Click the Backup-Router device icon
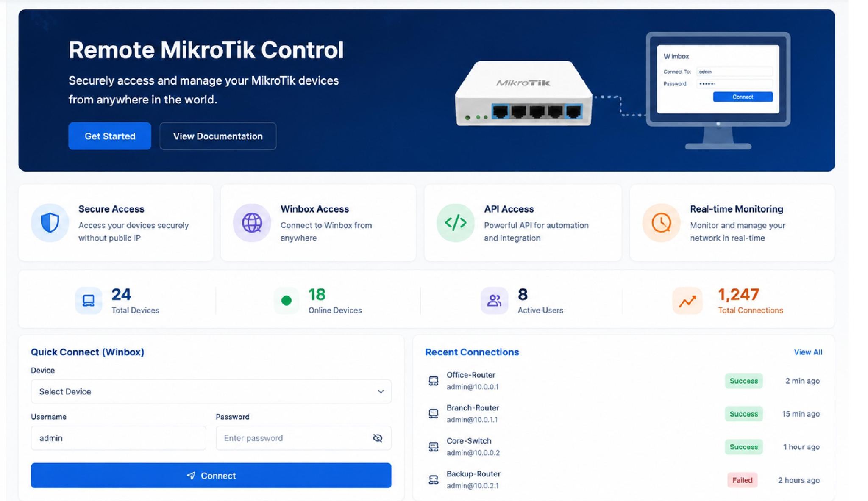The width and height of the screenshot is (868, 501). click(433, 480)
